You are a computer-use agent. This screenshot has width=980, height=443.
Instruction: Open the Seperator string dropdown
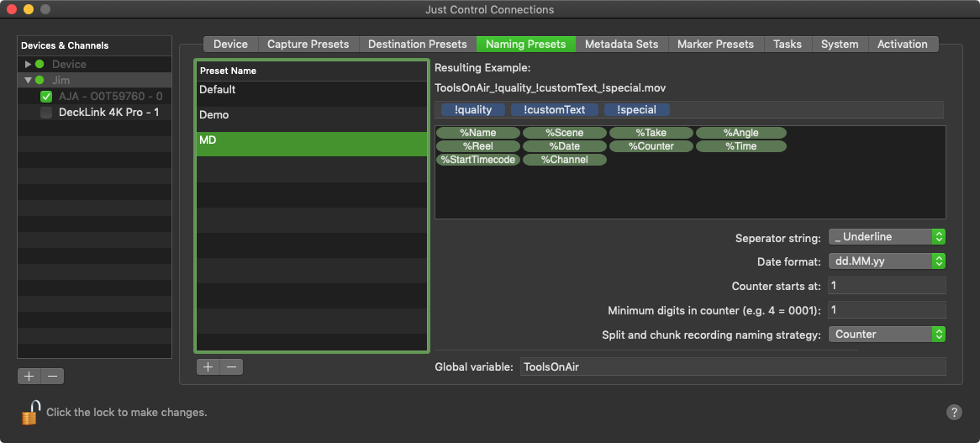point(886,237)
